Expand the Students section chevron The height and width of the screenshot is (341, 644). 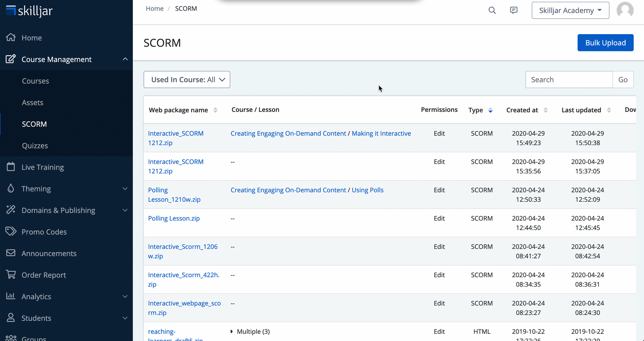[125, 318]
